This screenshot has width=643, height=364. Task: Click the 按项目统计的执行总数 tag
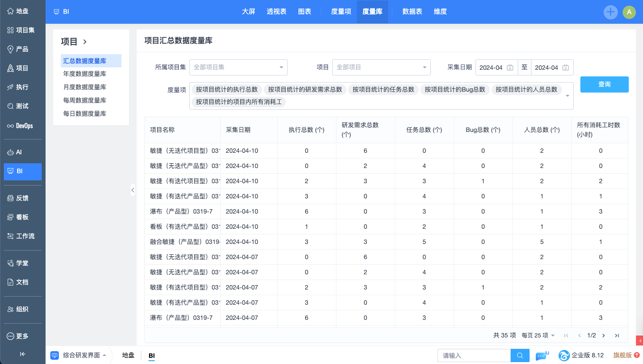point(227,89)
